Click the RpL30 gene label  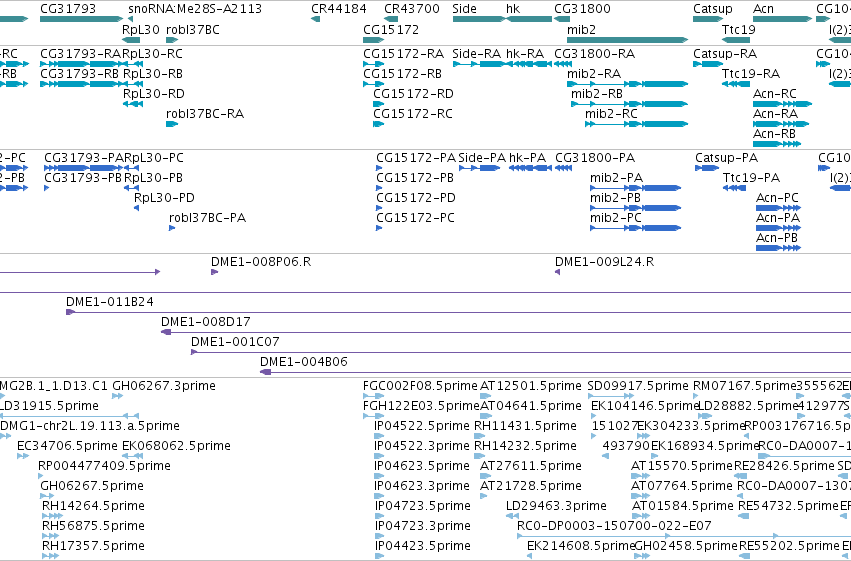click(x=141, y=29)
